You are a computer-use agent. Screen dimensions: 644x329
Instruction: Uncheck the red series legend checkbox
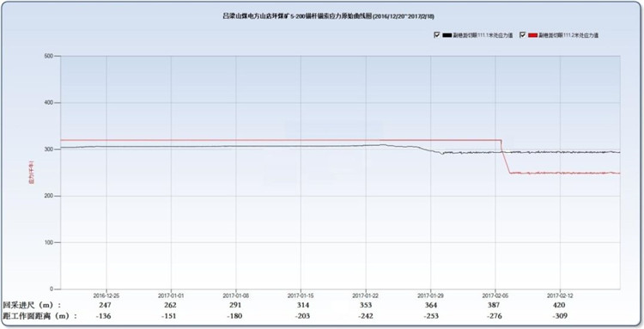[x=522, y=35]
